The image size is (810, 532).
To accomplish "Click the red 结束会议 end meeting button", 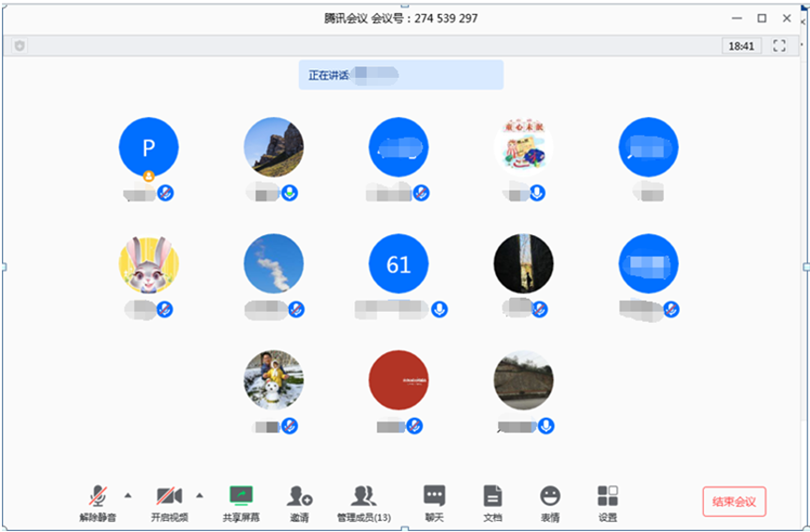I will tap(734, 501).
